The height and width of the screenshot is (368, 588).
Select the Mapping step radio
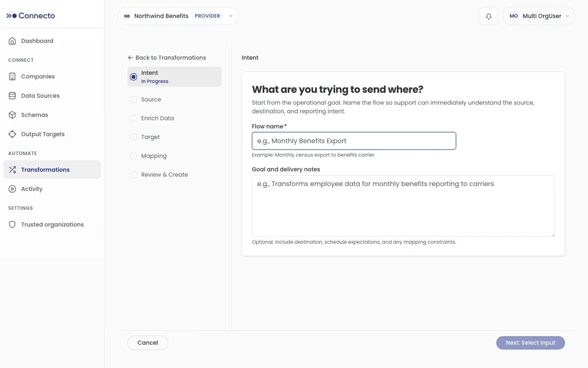pos(134,156)
